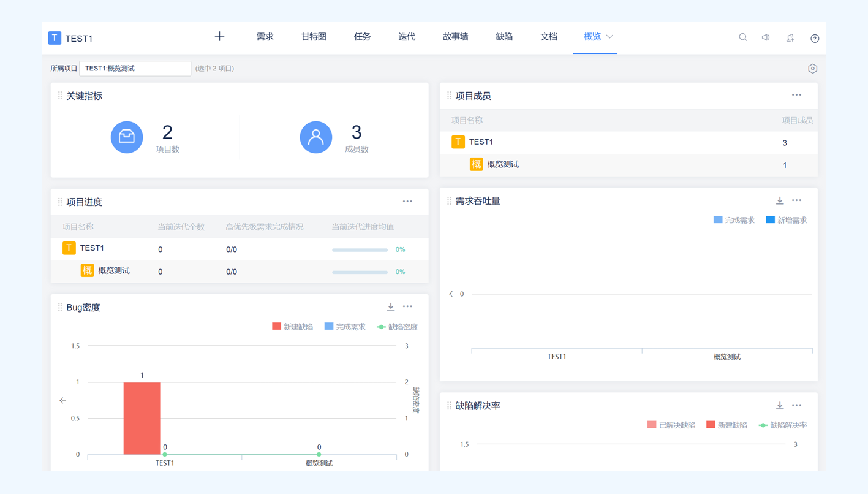This screenshot has width=868, height=494.
Task: Click the plus add button in navigation
Action: click(x=219, y=37)
